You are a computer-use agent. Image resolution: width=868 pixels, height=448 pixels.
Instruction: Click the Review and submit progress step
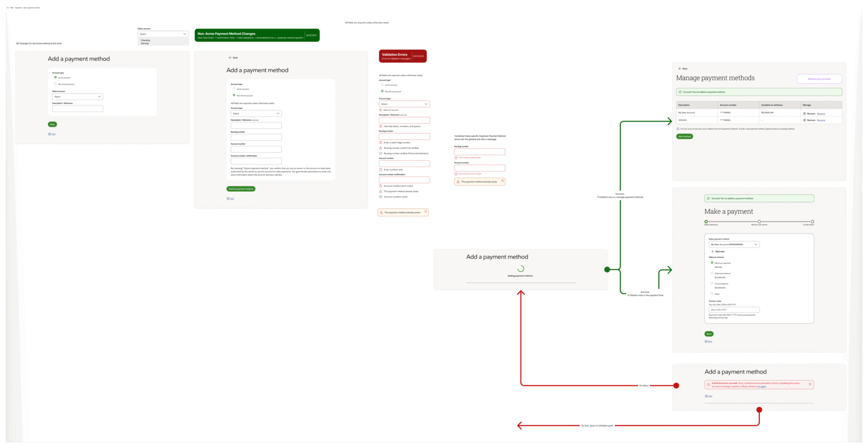[759, 222]
